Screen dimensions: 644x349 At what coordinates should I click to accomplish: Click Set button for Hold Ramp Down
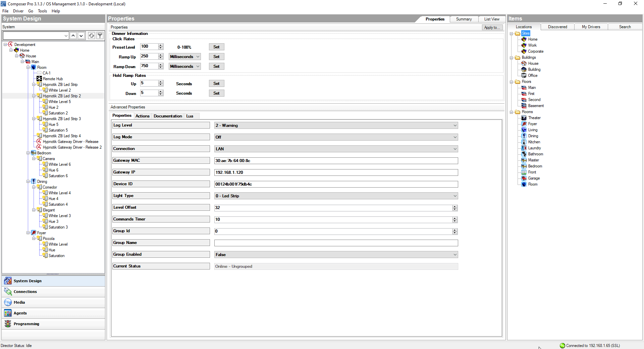216,93
